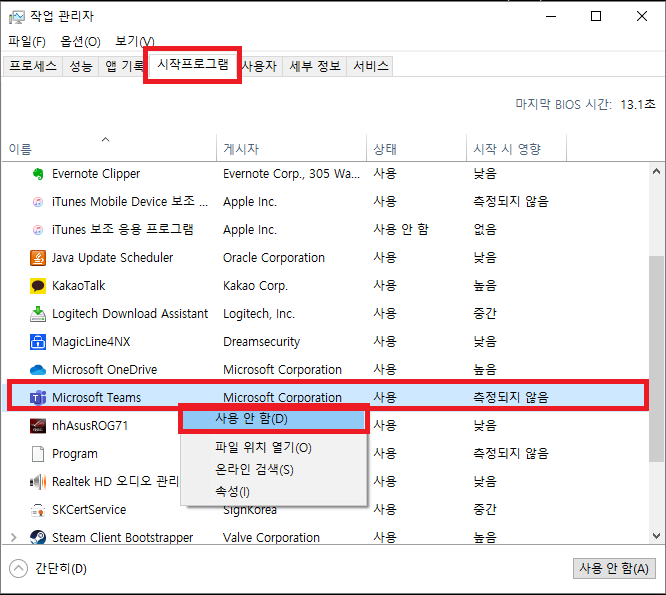Click the Microsoft Teams icon
This screenshot has height=595, width=666.
tap(38, 398)
